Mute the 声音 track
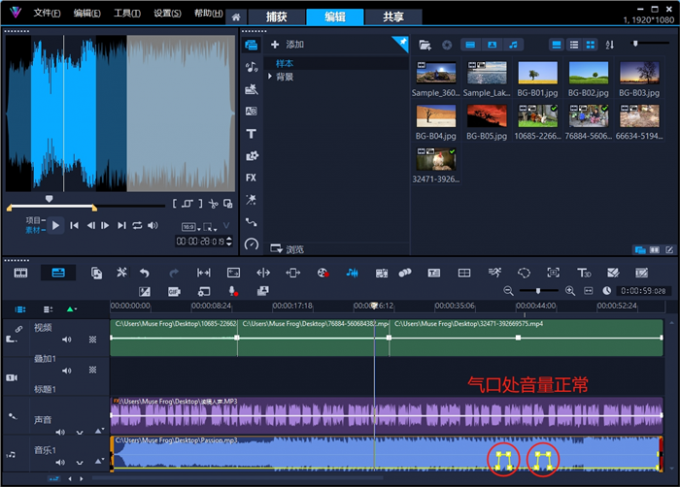680x487 pixels. pyautogui.click(x=60, y=432)
